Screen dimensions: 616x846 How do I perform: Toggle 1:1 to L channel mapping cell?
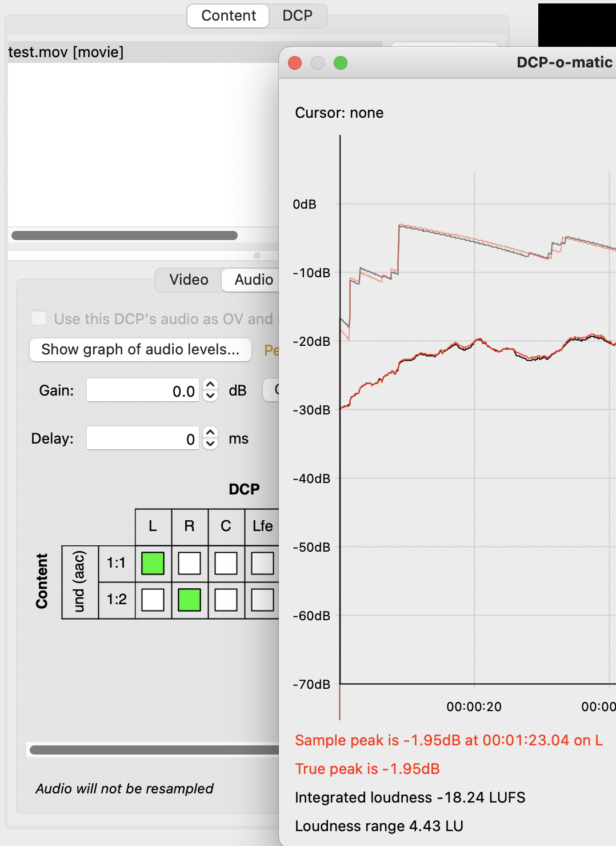(x=153, y=563)
